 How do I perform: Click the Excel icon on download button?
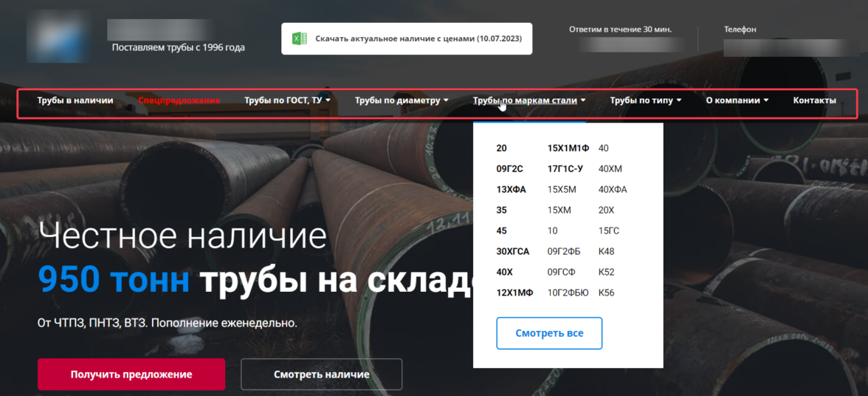click(300, 38)
